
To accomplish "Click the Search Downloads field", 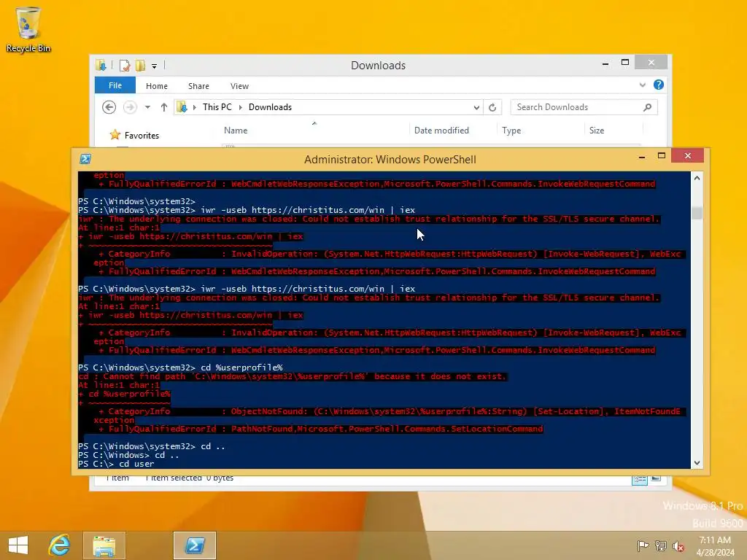I will click(x=584, y=107).
